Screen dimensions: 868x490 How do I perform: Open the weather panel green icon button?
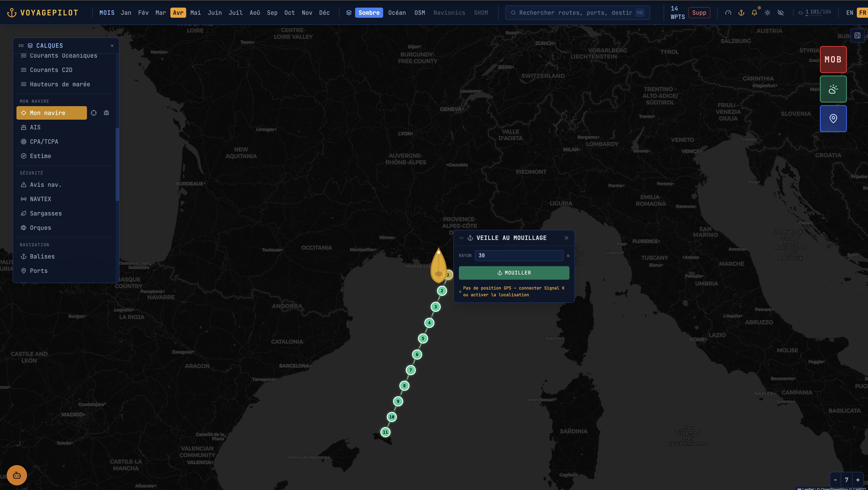click(833, 89)
